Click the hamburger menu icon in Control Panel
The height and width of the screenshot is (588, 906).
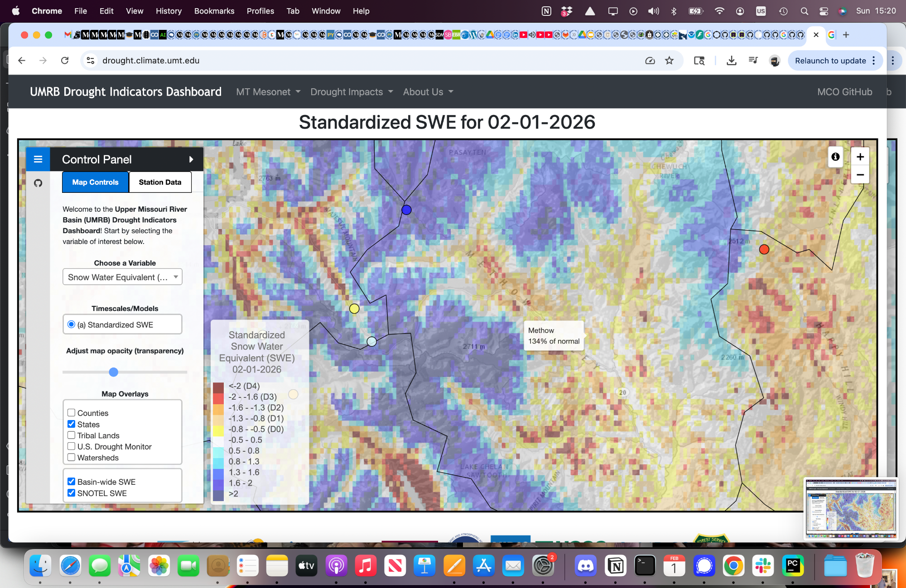[38, 159]
